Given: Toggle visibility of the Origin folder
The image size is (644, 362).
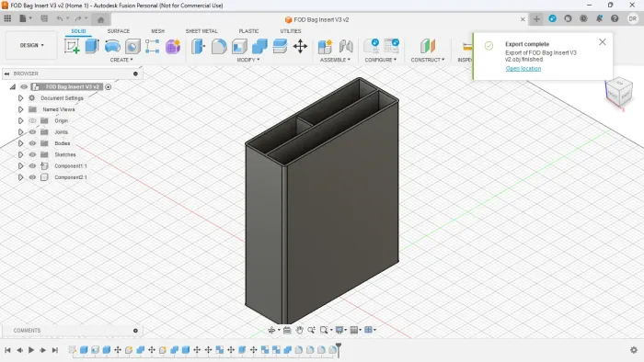Looking at the screenshot, I should point(32,121).
